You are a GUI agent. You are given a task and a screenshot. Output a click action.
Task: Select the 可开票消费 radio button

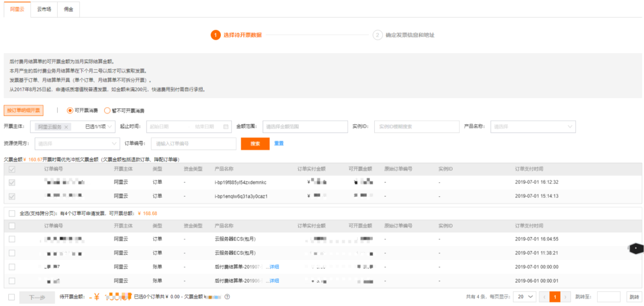[70, 111]
